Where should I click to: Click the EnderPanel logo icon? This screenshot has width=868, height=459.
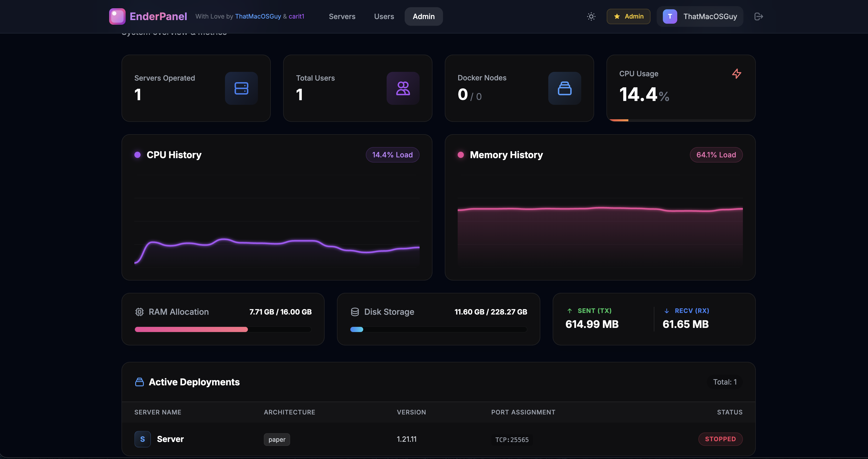click(x=117, y=16)
